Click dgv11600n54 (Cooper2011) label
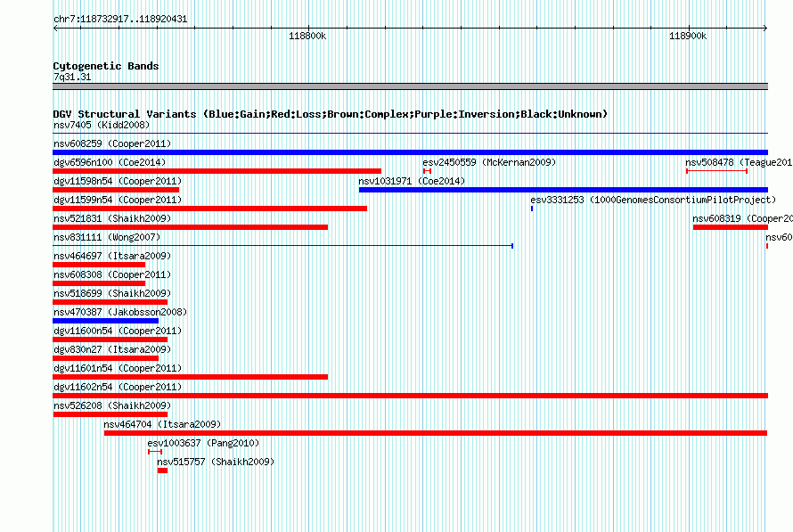Image resolution: width=793 pixels, height=532 pixels. (x=118, y=331)
